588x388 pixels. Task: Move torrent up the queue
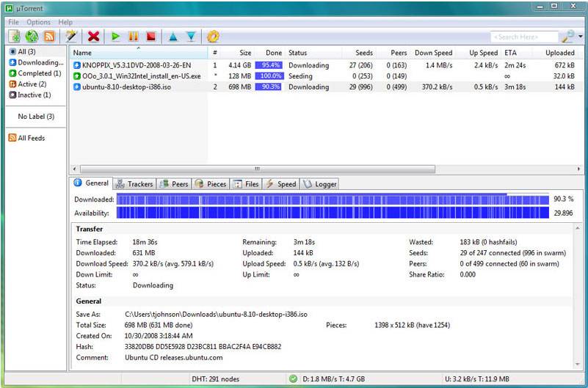[x=173, y=36]
